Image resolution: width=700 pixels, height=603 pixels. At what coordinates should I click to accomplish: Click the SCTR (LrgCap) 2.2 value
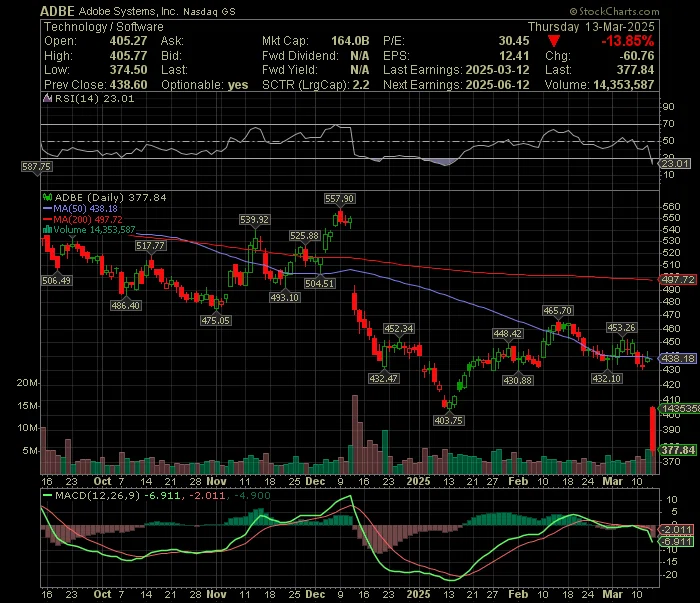(x=361, y=85)
